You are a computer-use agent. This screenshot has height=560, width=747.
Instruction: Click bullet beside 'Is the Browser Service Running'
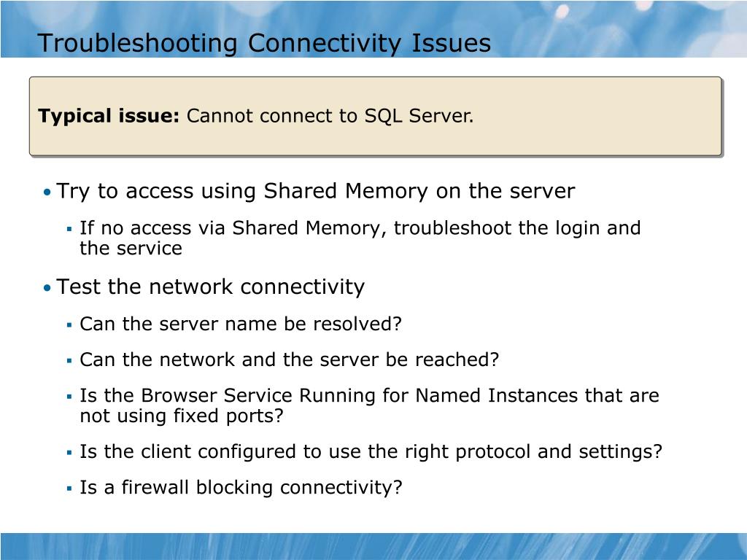pyautogui.click(x=69, y=397)
